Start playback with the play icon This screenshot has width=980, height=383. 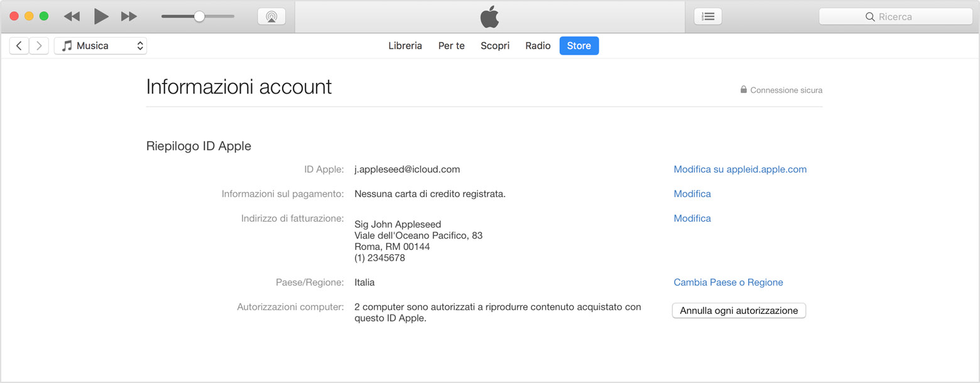(x=101, y=16)
